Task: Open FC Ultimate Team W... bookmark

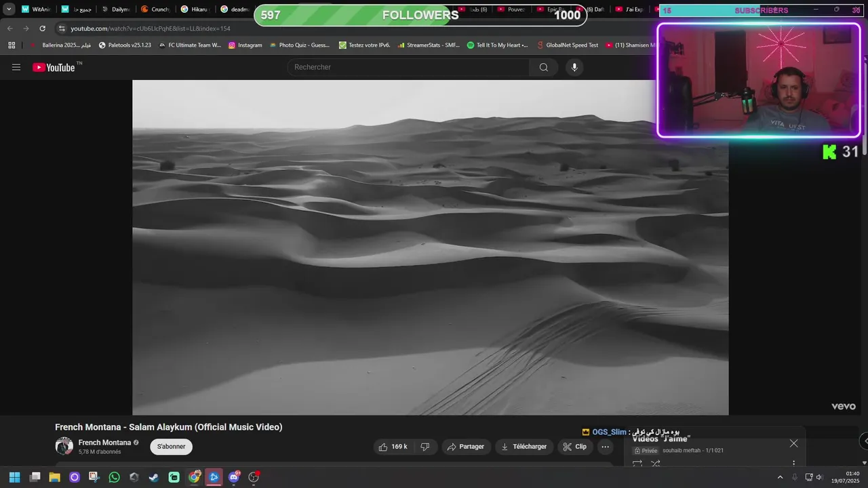Action: 190,45
